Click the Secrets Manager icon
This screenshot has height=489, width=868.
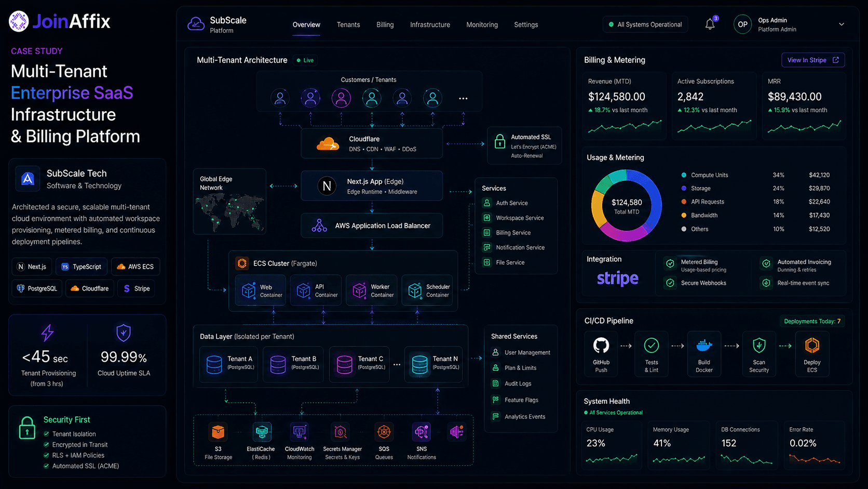[341, 432]
